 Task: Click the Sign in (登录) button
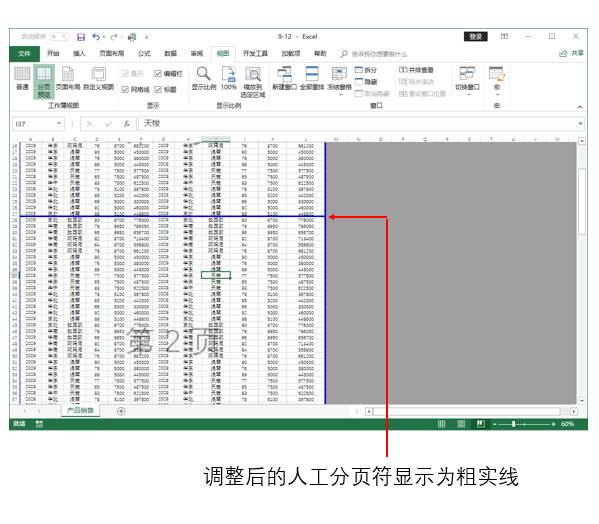pos(476,37)
